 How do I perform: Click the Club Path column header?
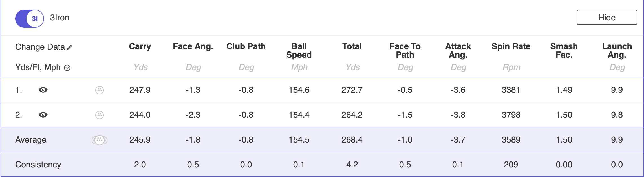(246, 46)
